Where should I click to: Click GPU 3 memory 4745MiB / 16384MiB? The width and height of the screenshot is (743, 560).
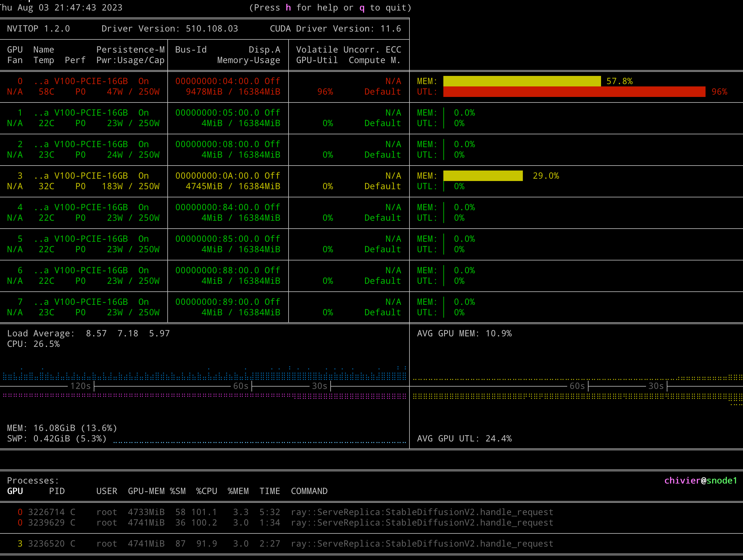[x=233, y=186]
